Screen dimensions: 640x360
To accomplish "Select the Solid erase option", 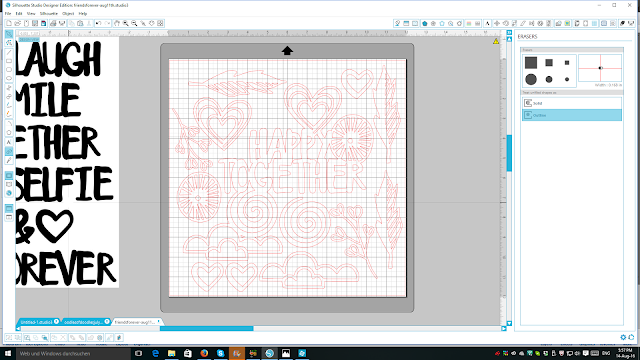I will (572, 103).
